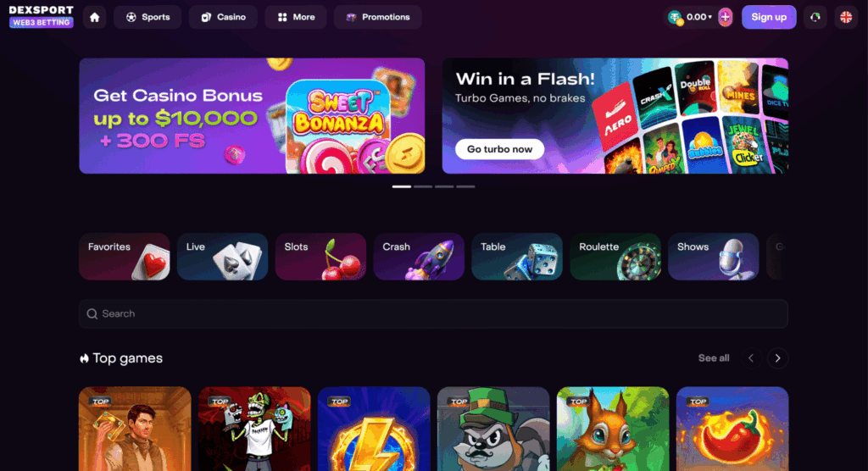Open the support headset icon
The height and width of the screenshot is (471, 868).
[x=815, y=17]
